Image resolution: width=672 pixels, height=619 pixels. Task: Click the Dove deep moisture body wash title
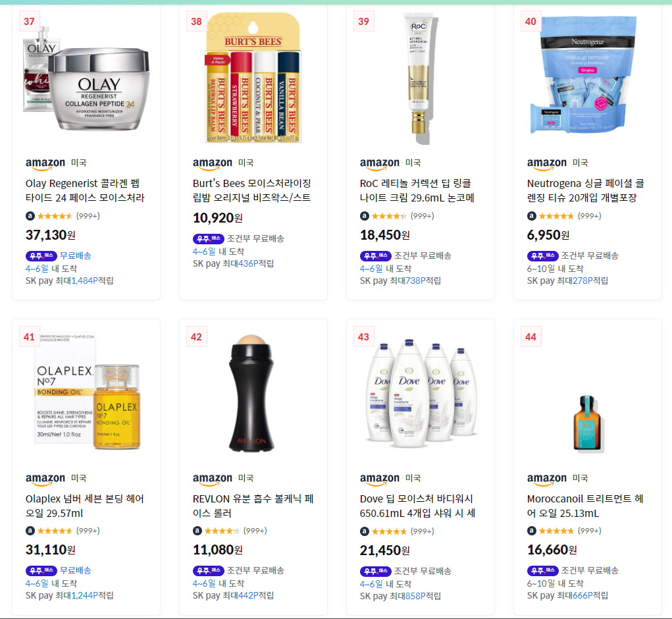(417, 506)
